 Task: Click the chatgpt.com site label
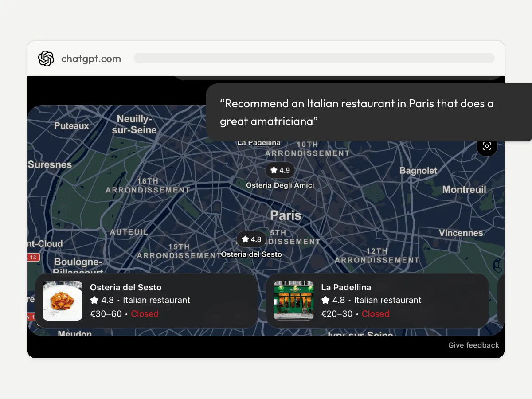point(91,59)
